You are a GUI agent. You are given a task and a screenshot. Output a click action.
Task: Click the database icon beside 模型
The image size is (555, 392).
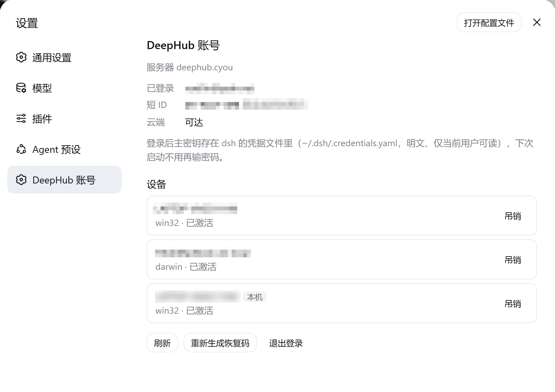(21, 88)
